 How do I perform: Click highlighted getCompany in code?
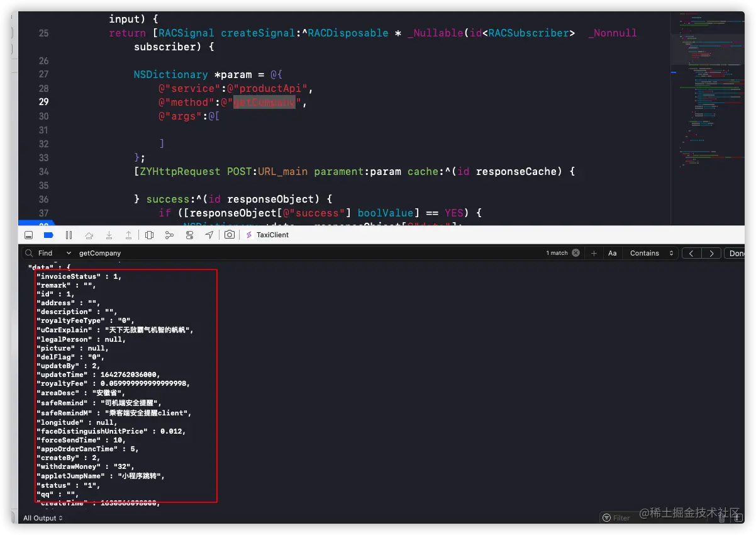click(264, 102)
